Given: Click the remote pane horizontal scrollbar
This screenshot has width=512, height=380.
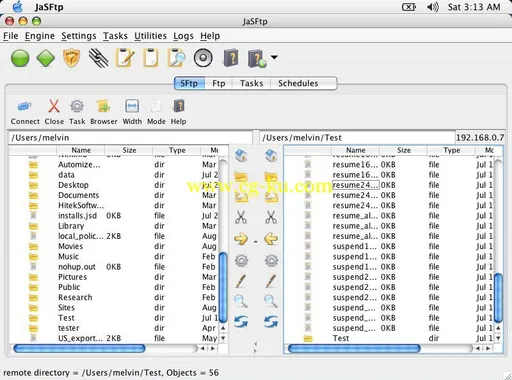Looking at the screenshot, I should (354, 349).
